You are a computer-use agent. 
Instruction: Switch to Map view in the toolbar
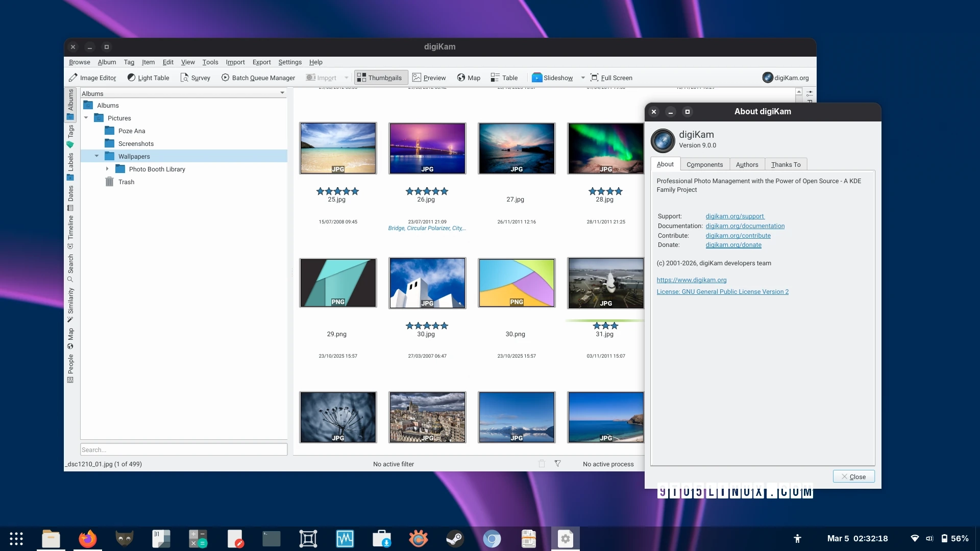[x=469, y=78]
